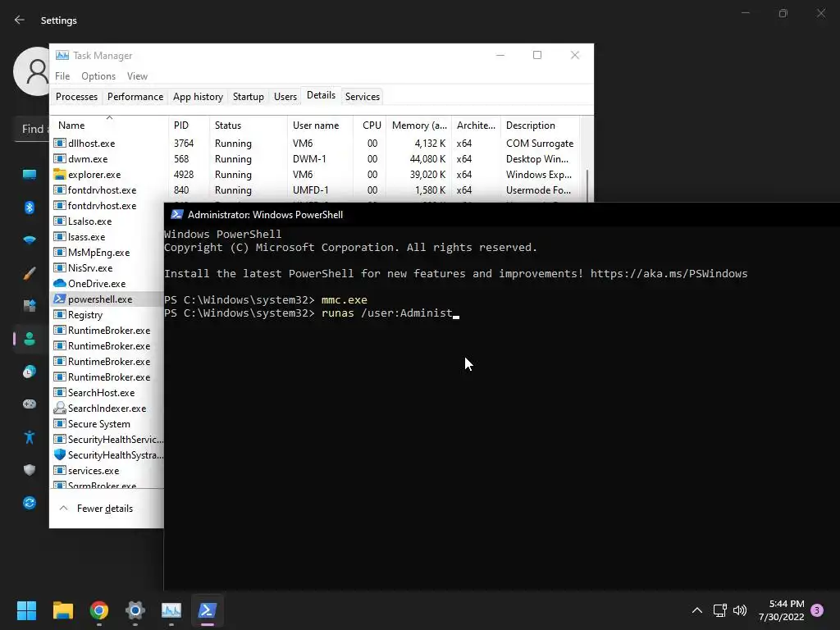
Task: Switch to the App history tab
Action: coord(198,97)
